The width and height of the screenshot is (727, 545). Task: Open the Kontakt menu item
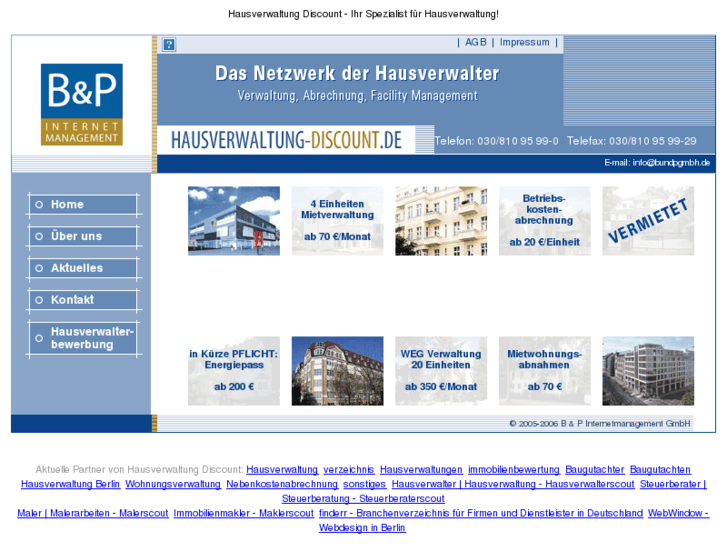[x=83, y=300]
